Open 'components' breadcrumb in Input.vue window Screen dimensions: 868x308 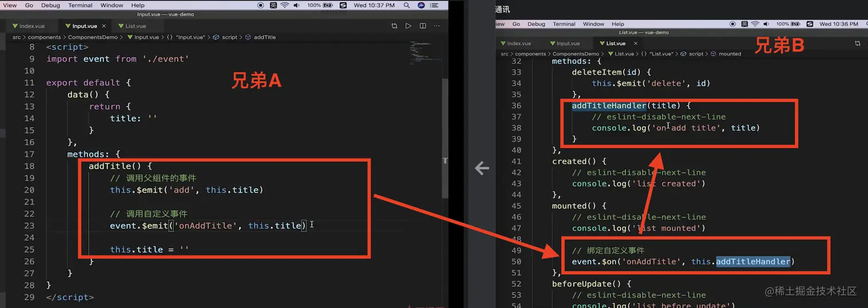click(45, 37)
